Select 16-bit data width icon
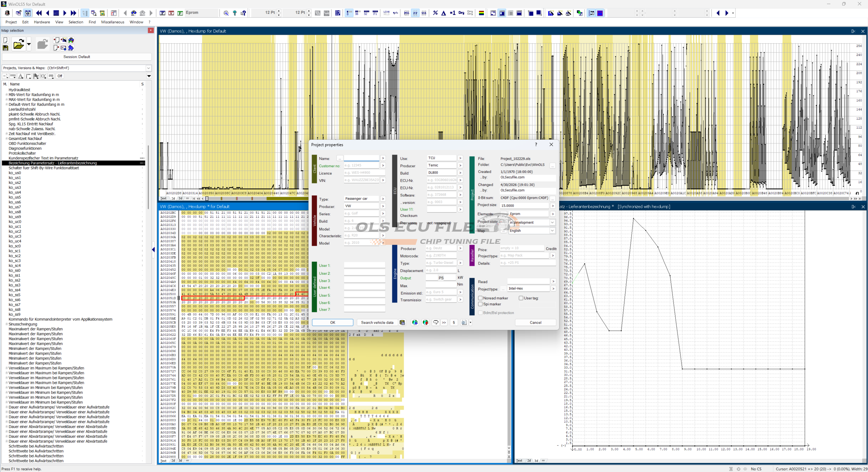 (357, 13)
